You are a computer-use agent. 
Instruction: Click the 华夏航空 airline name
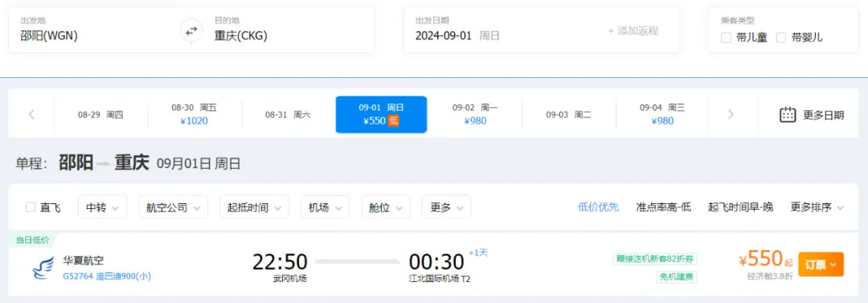(x=84, y=260)
